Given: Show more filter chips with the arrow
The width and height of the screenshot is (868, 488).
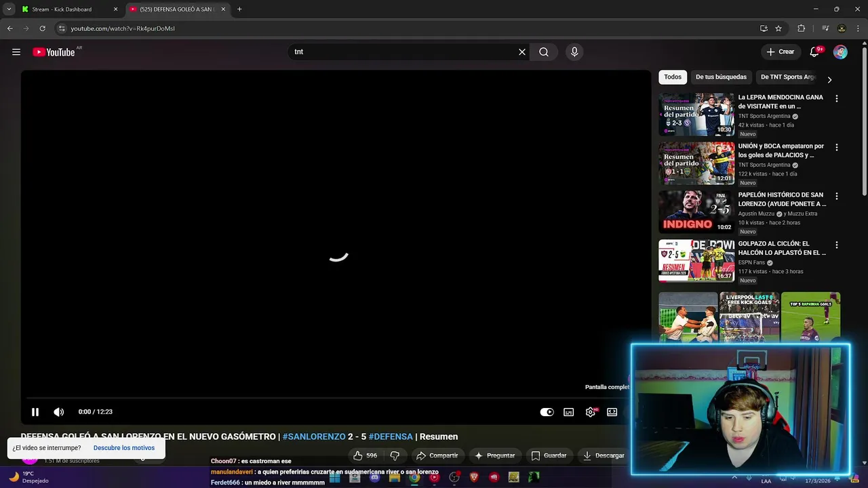Looking at the screenshot, I should [x=829, y=79].
